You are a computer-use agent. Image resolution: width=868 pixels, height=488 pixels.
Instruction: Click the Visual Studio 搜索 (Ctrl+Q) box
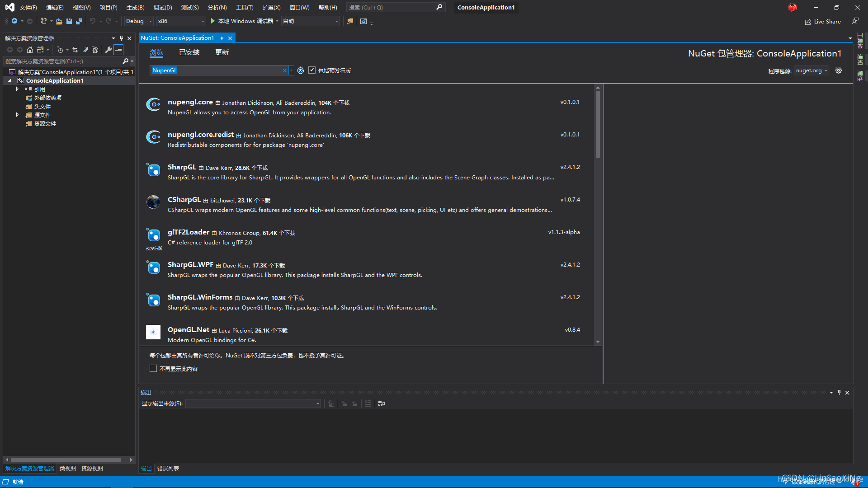point(395,7)
